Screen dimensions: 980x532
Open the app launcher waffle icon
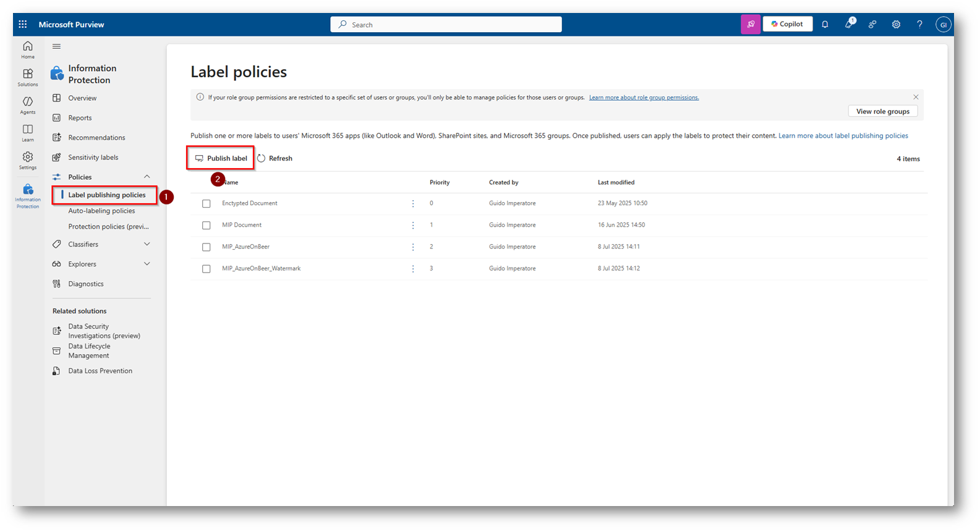click(x=23, y=25)
